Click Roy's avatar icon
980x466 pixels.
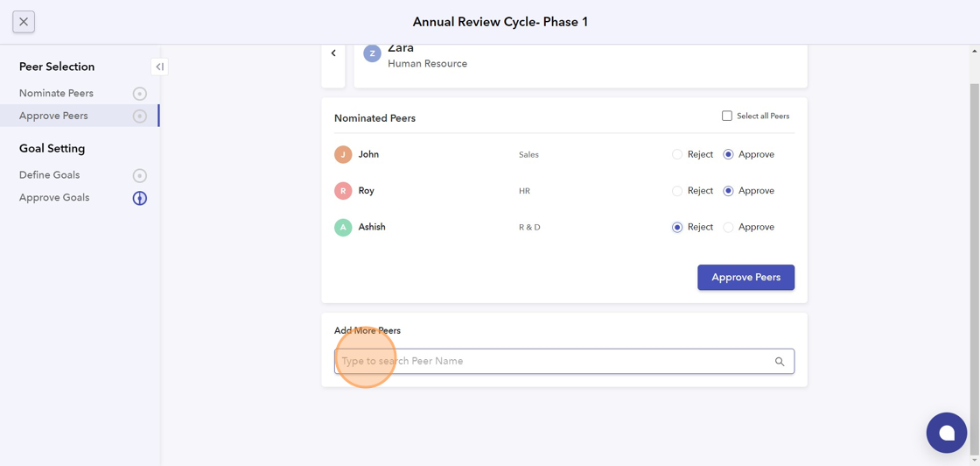(x=343, y=191)
